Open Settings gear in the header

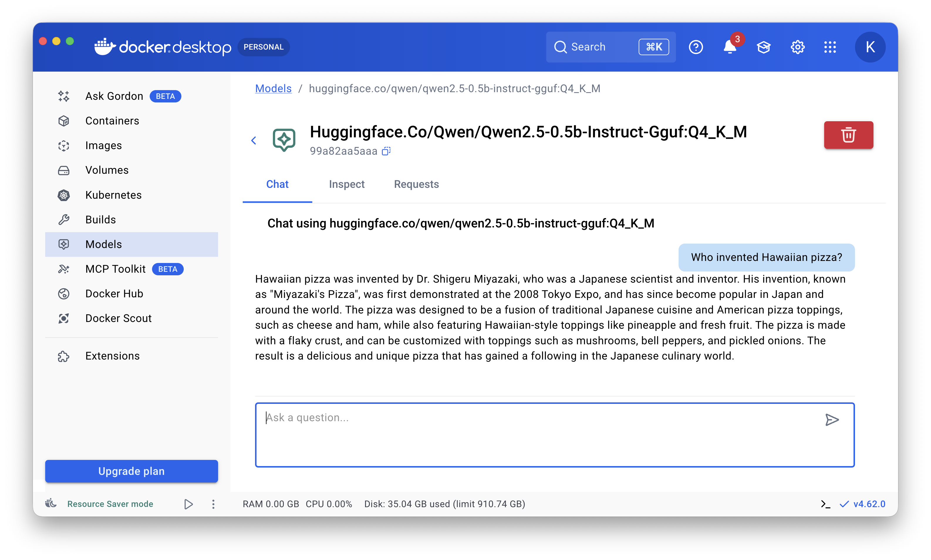(797, 47)
